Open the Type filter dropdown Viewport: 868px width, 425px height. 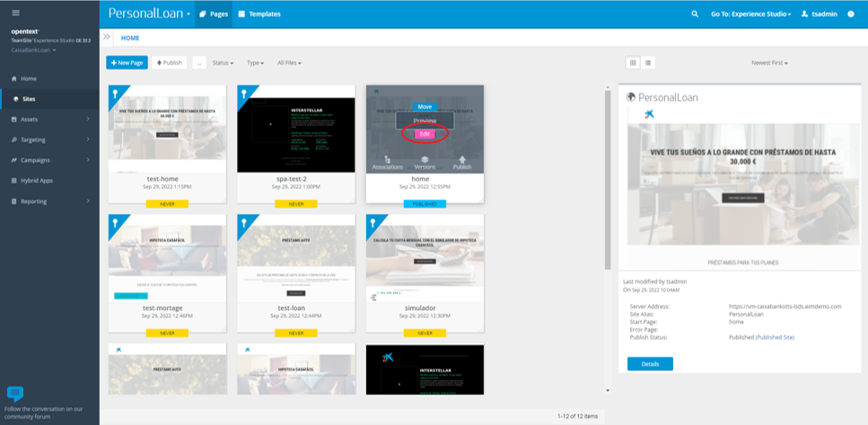coord(255,63)
